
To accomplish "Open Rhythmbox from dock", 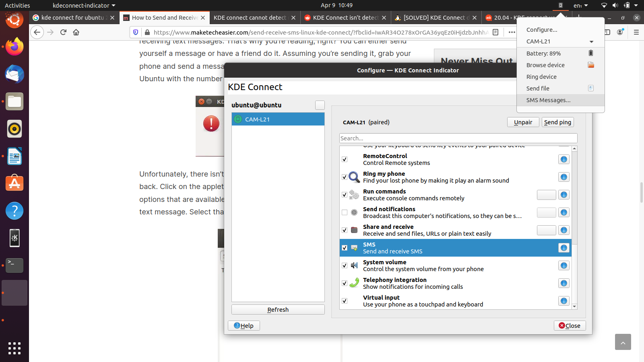I will [14, 129].
